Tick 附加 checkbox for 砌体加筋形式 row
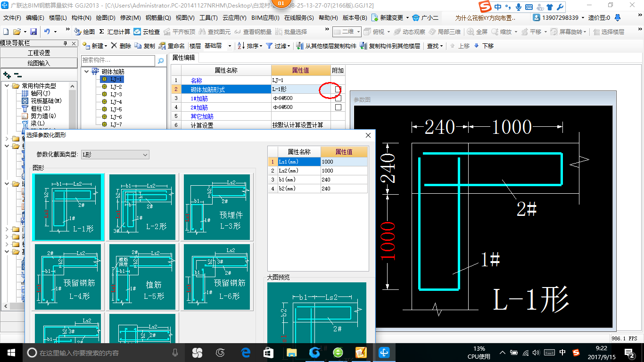644x362 pixels. click(x=338, y=89)
